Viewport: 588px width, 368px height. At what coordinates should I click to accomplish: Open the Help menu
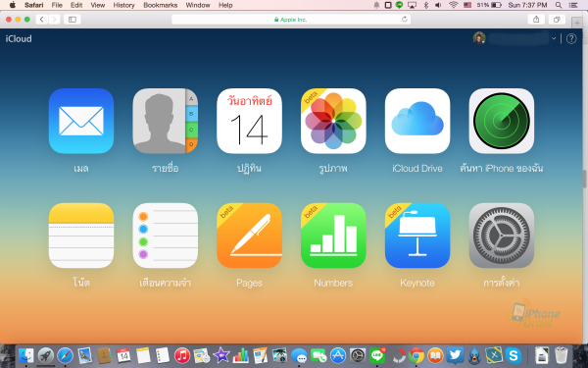225,5
